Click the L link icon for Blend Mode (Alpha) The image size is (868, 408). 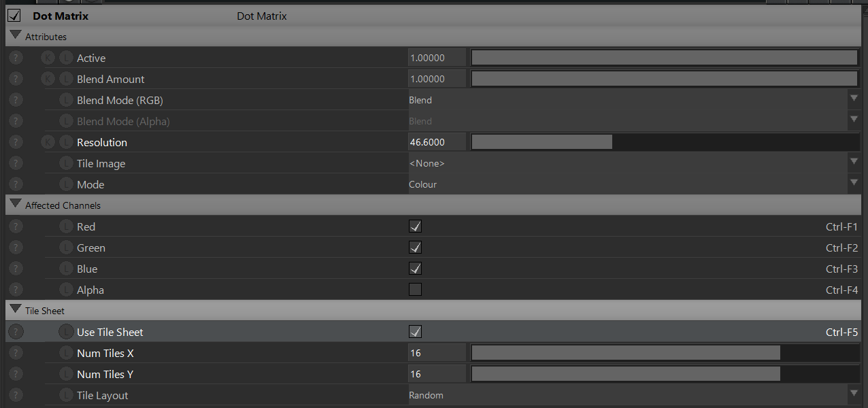(x=66, y=121)
